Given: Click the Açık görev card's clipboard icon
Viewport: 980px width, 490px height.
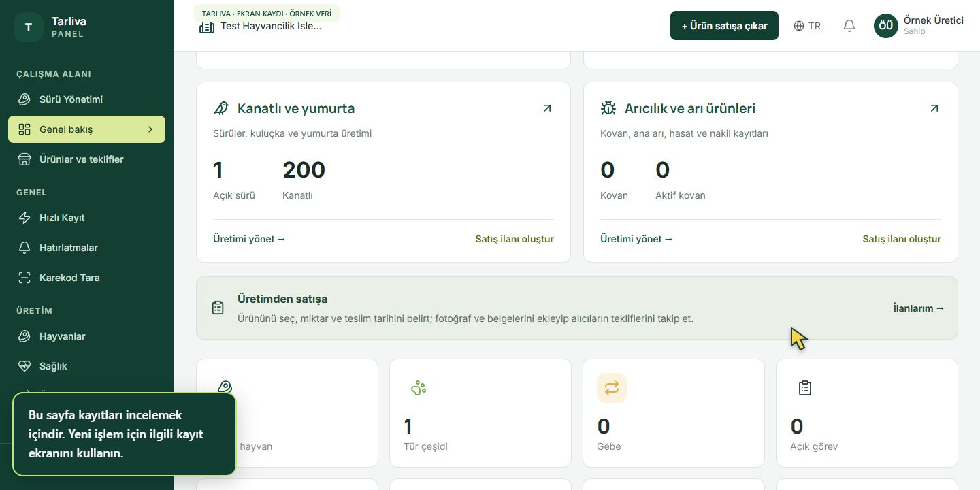Looking at the screenshot, I should pos(805,388).
